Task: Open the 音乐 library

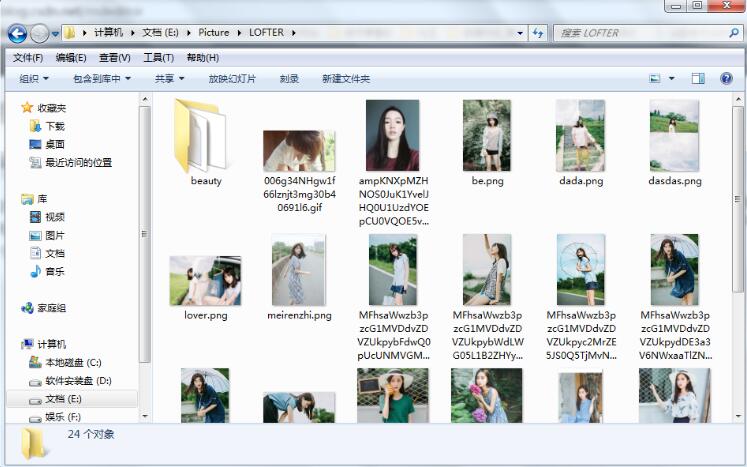Action: click(x=55, y=271)
